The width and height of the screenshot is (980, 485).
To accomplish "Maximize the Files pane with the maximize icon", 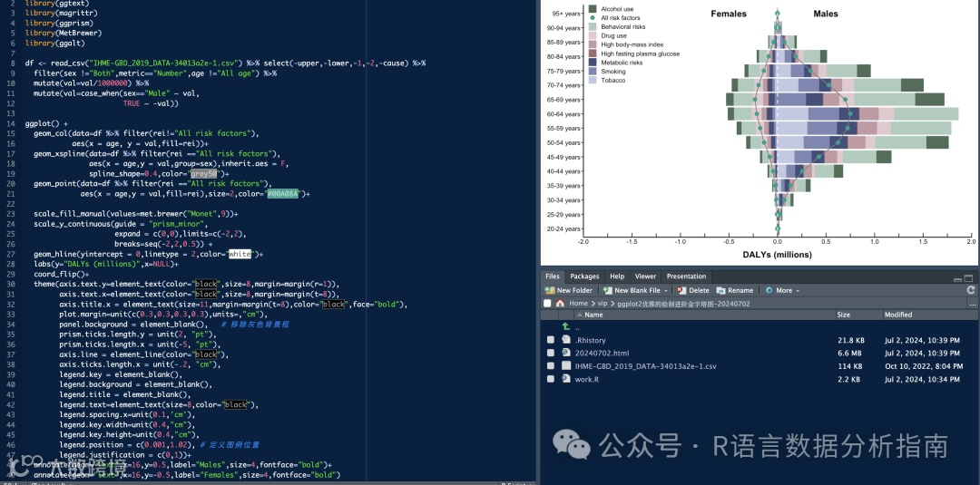I will pos(969,277).
